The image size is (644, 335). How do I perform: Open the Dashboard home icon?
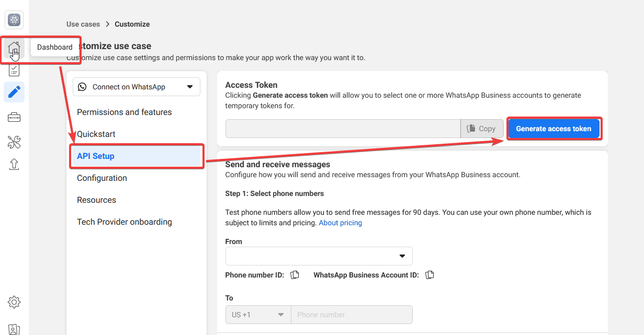(x=14, y=49)
